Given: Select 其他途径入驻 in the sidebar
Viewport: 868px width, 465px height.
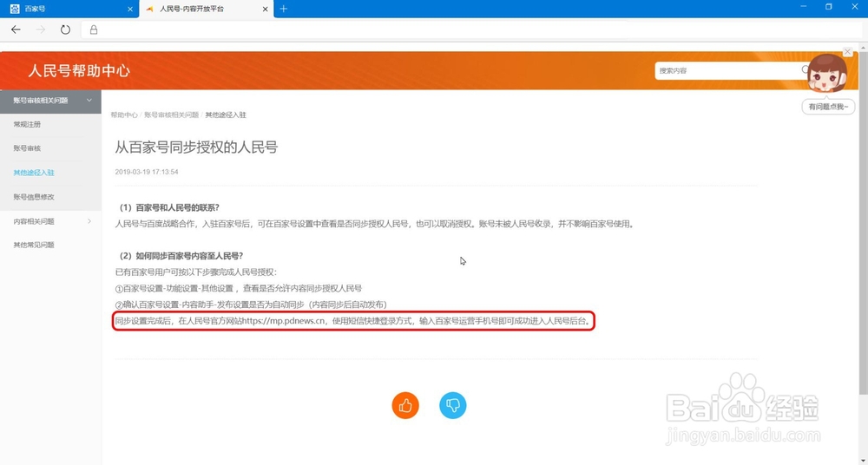Looking at the screenshot, I should point(34,173).
